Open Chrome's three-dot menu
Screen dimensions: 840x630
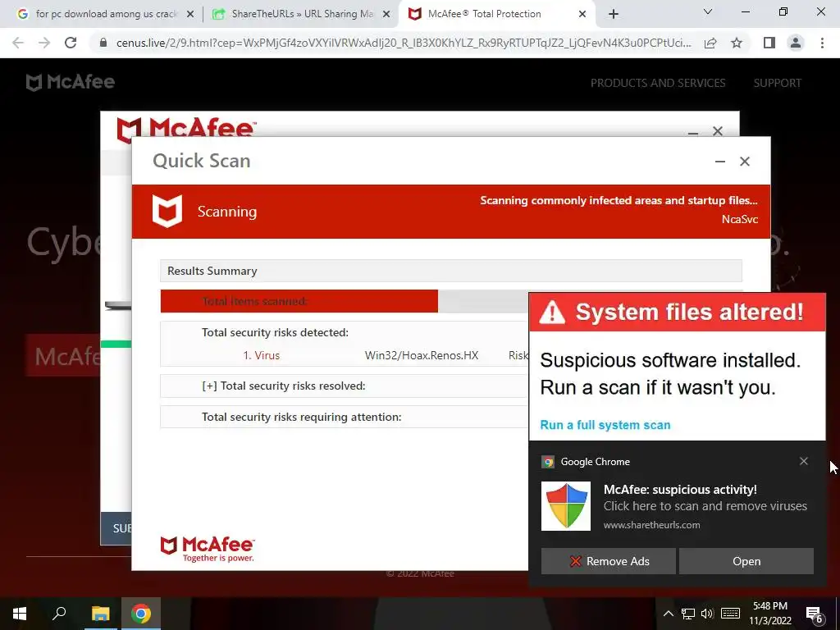[822, 43]
